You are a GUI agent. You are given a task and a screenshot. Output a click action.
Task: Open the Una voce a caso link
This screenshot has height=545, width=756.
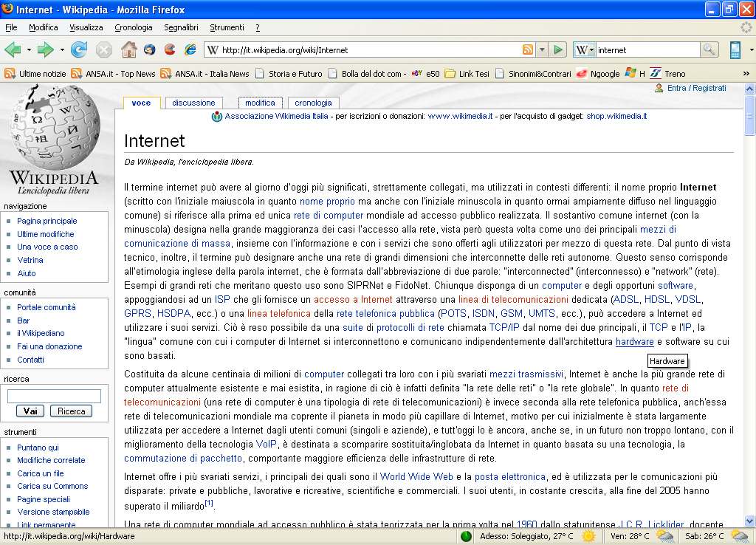click(x=47, y=247)
